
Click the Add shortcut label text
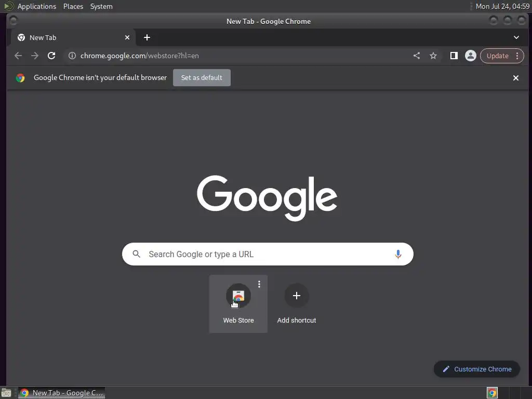pos(297,320)
